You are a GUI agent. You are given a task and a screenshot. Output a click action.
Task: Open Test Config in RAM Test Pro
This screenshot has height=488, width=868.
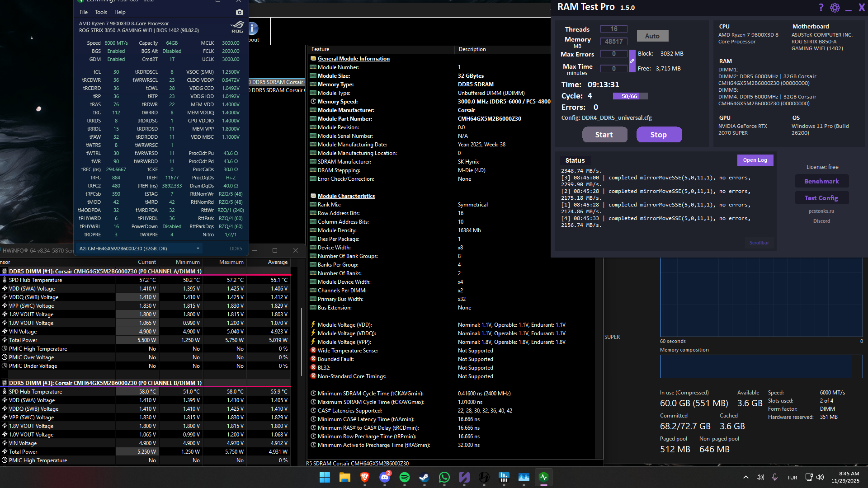[x=821, y=198]
